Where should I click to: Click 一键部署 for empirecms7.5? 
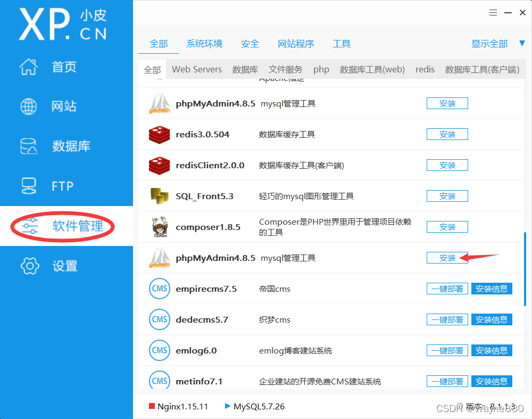pos(447,289)
